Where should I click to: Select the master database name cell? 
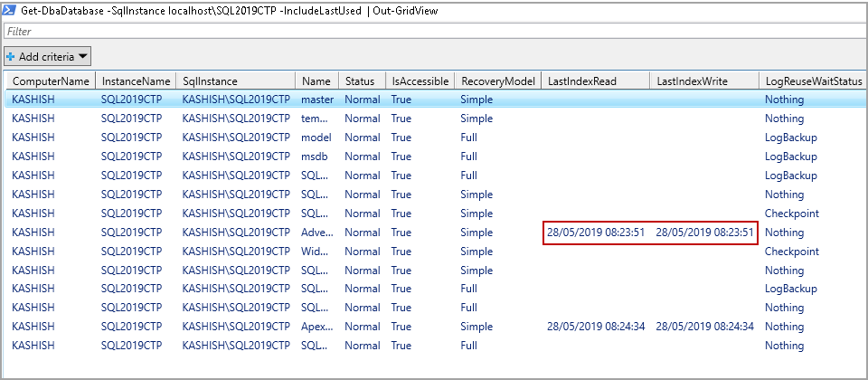pos(317,100)
